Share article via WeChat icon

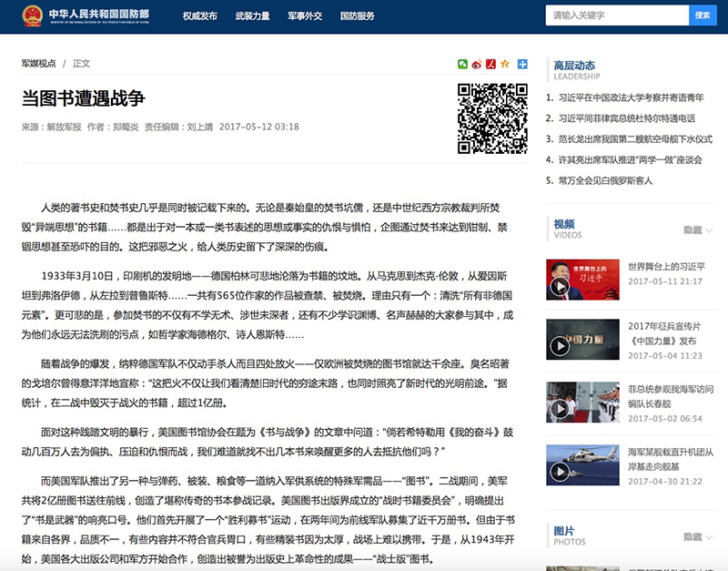462,64
